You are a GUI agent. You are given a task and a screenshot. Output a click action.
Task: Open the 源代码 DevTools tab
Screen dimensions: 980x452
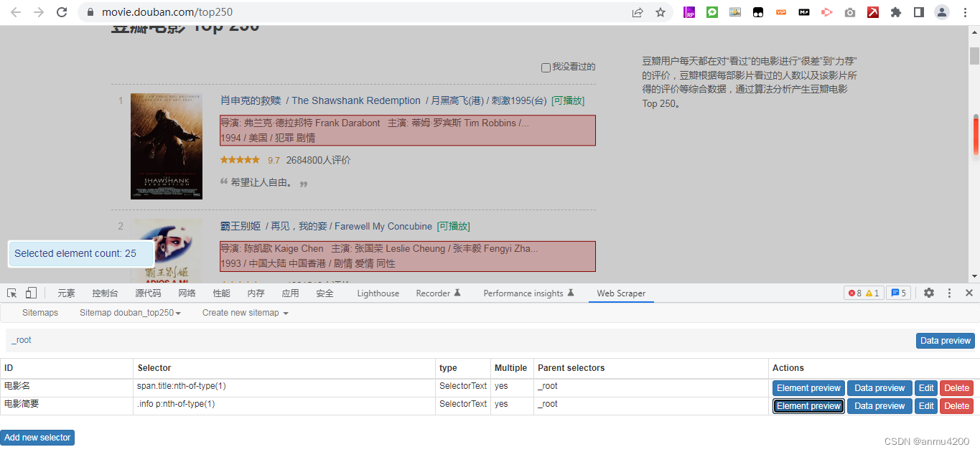pos(148,293)
